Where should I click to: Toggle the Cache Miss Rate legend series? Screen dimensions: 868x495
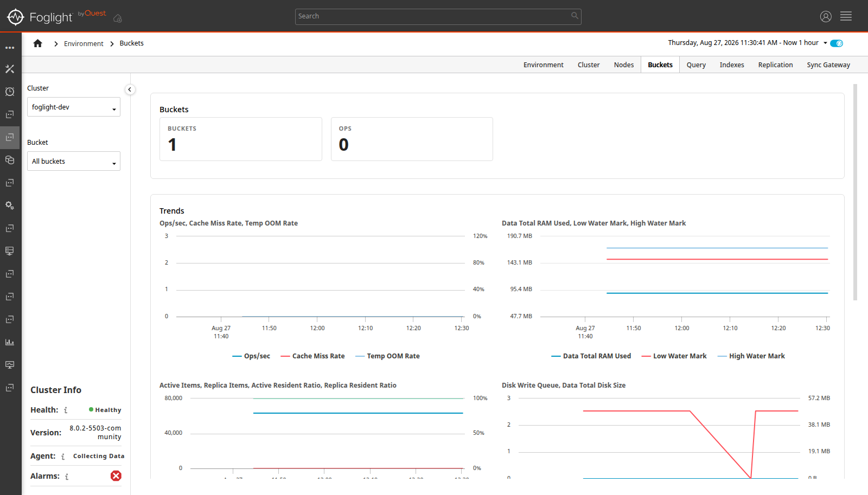(312, 356)
